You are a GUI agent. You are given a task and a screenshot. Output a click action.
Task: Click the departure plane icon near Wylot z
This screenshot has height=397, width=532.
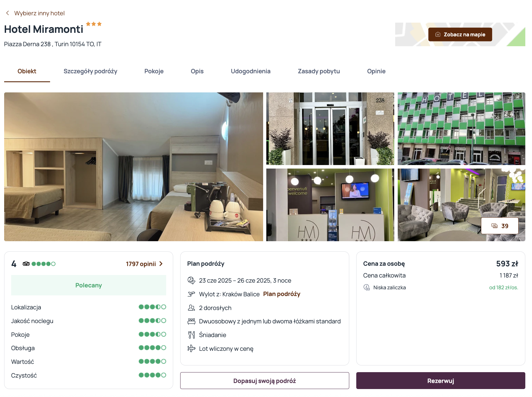click(191, 294)
